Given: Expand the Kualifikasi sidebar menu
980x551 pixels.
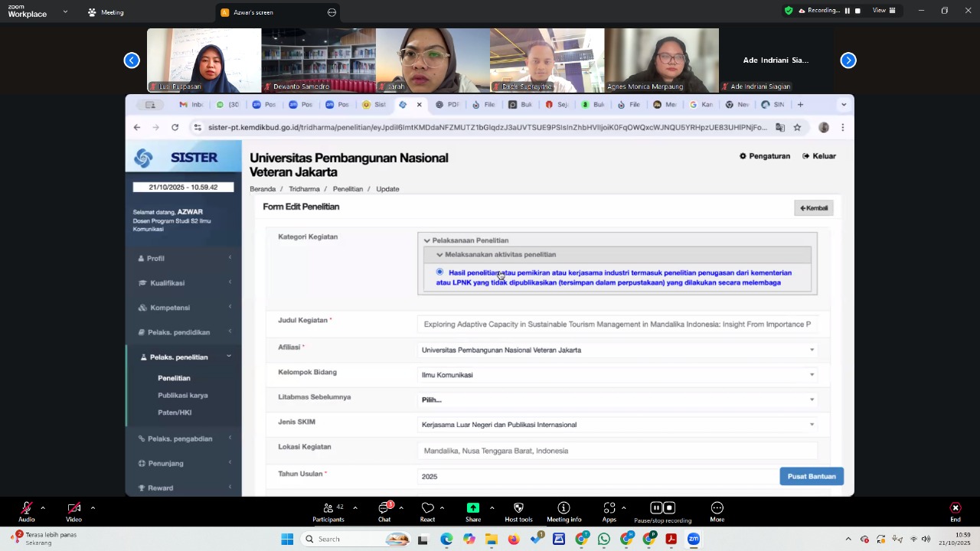Looking at the screenshot, I should [167, 283].
